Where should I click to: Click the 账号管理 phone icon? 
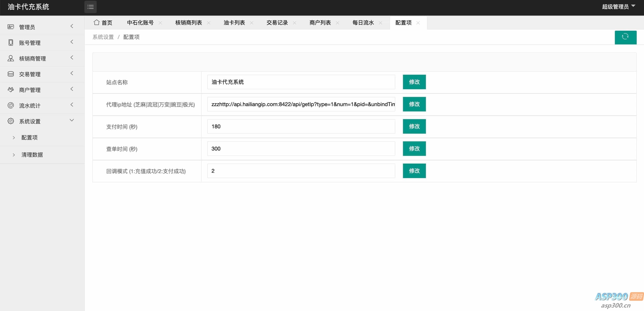tap(11, 42)
